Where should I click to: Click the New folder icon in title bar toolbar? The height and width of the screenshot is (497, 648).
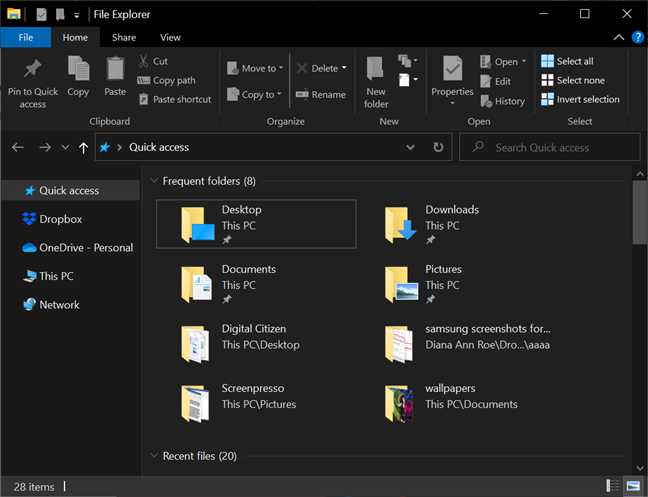tap(60, 14)
